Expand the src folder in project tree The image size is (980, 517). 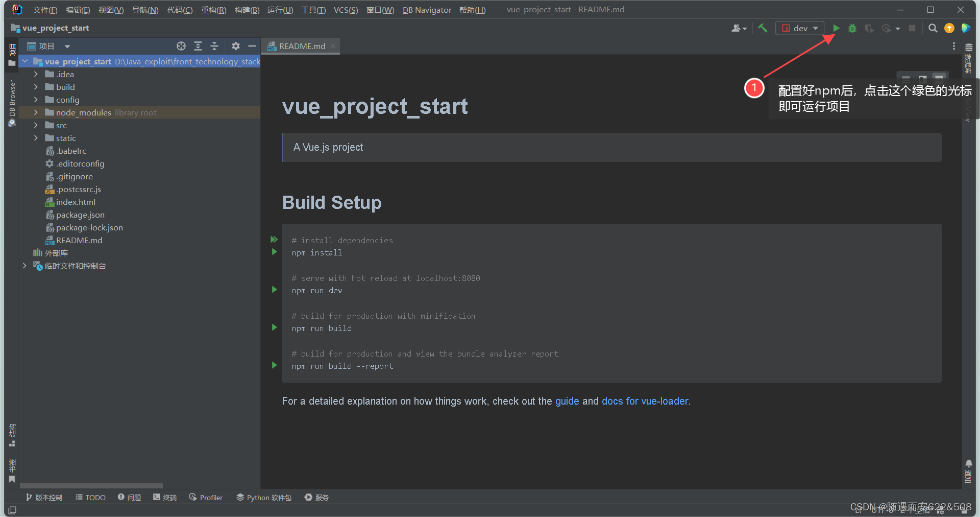click(x=35, y=125)
